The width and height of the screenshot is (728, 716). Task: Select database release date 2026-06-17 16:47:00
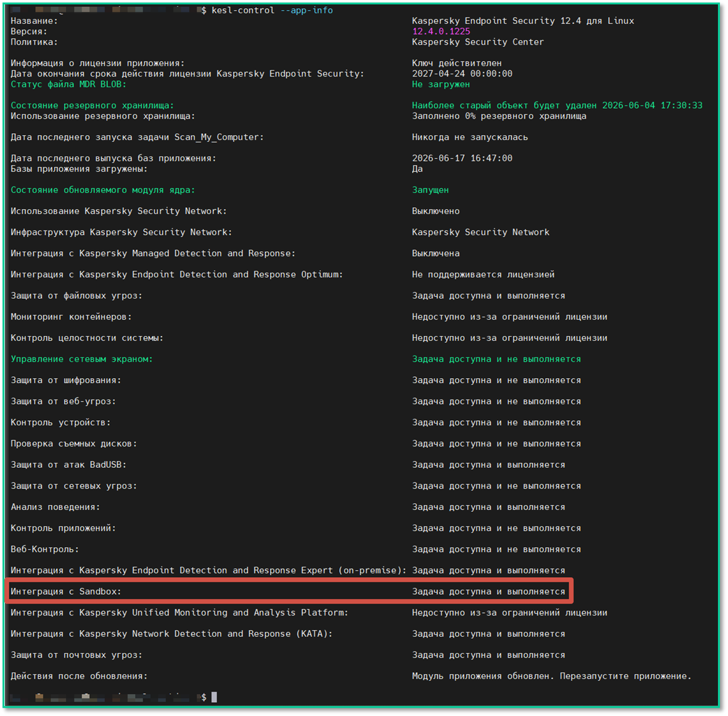click(x=462, y=158)
